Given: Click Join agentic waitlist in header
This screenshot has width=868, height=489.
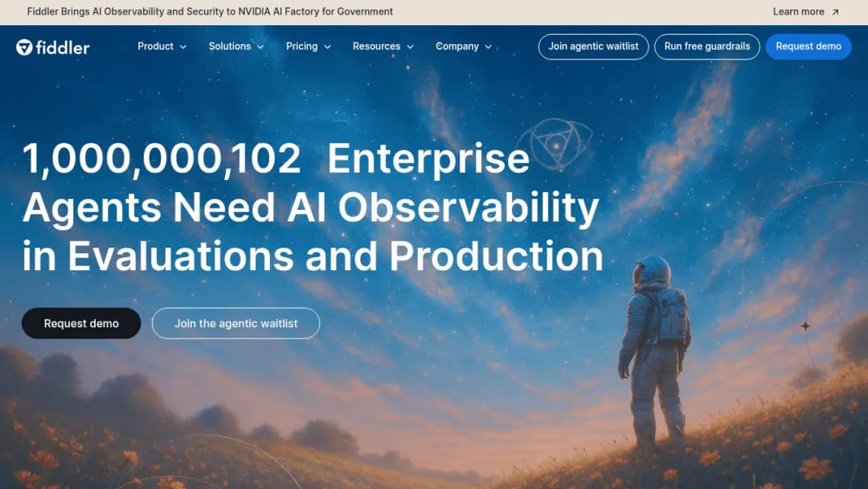Looking at the screenshot, I should tap(593, 47).
